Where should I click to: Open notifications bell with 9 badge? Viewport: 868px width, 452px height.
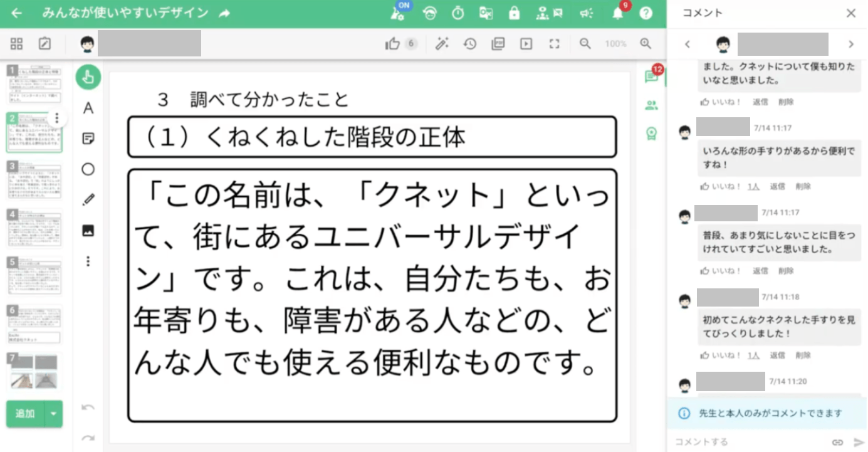coord(618,13)
